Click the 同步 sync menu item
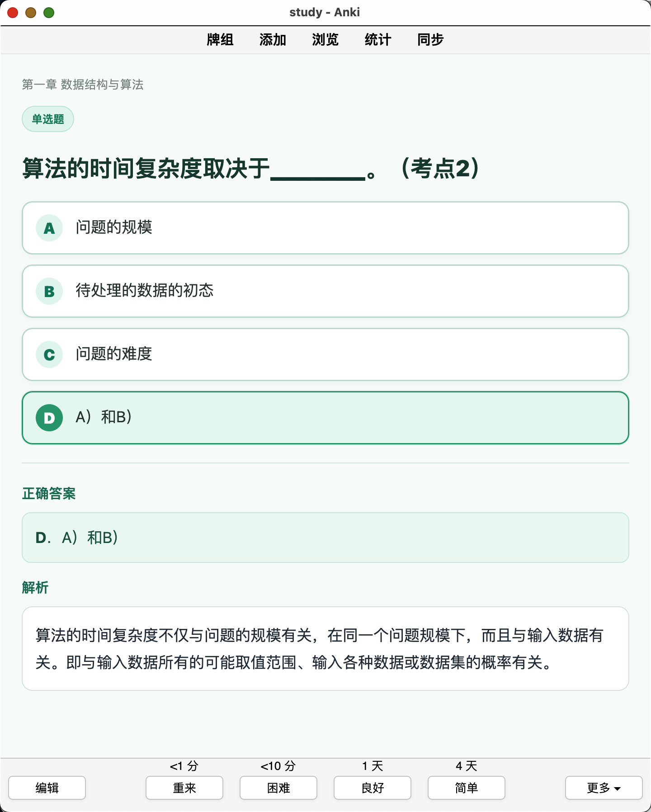Screen dimensions: 651x812 click(430, 40)
